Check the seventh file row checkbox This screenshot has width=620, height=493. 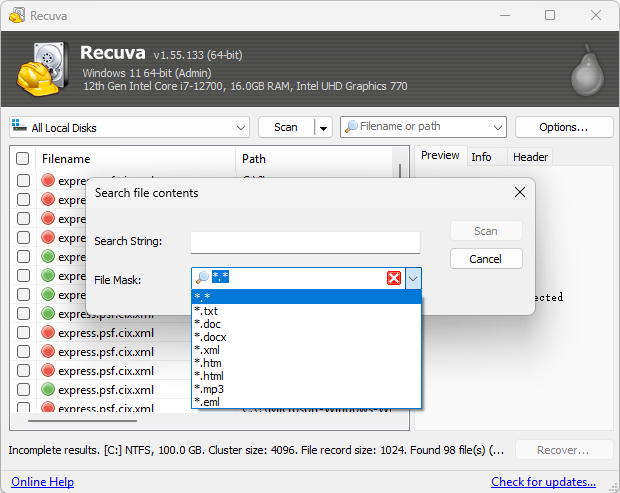point(23,295)
